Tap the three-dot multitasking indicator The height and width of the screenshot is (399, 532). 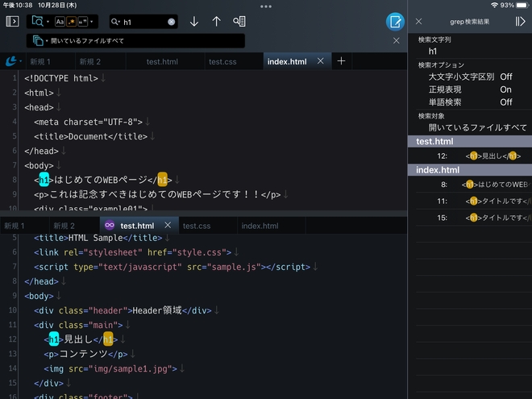point(266,6)
